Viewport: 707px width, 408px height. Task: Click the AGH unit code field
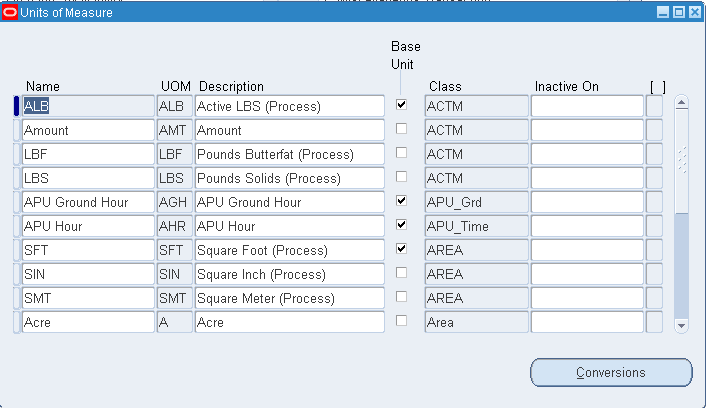tap(174, 202)
